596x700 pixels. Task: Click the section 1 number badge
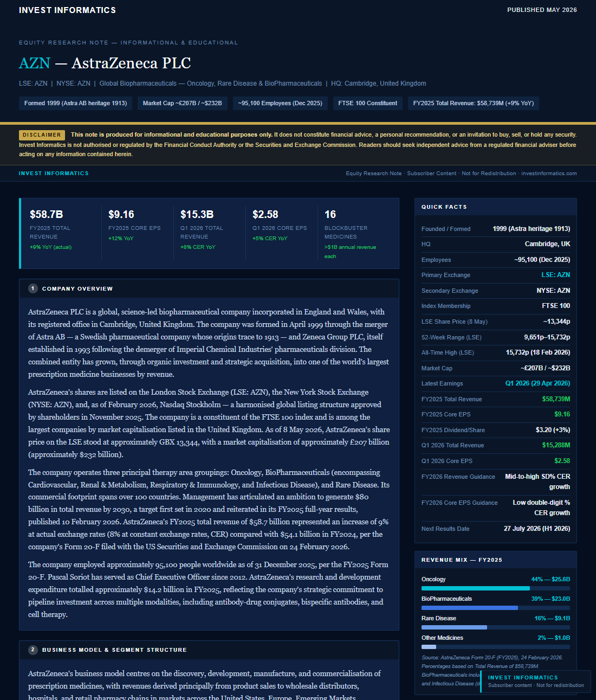coord(33,288)
